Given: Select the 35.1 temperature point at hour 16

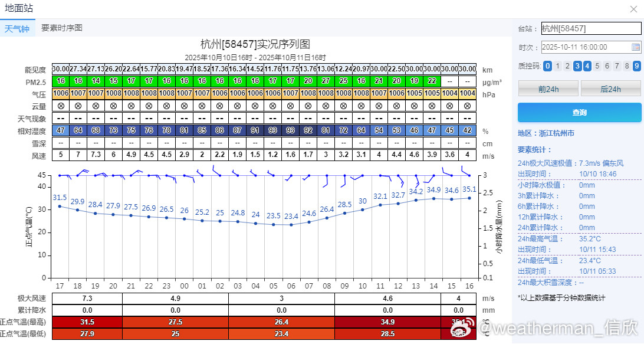Looking at the screenshot, I should (469, 198).
